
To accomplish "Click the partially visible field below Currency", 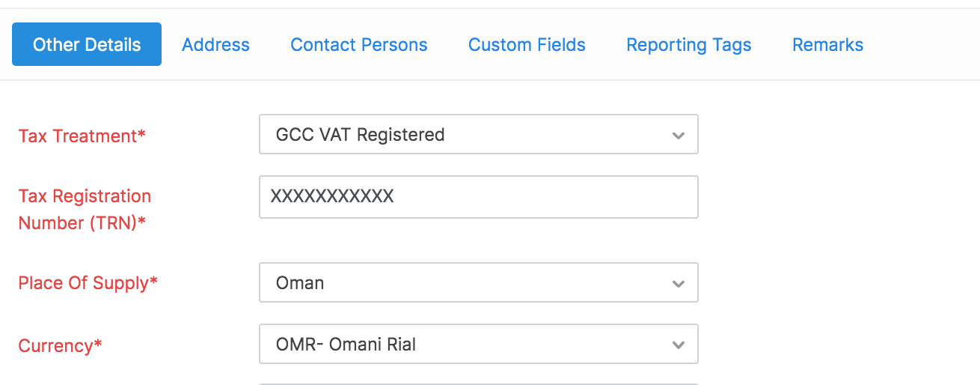I will 479,384.
